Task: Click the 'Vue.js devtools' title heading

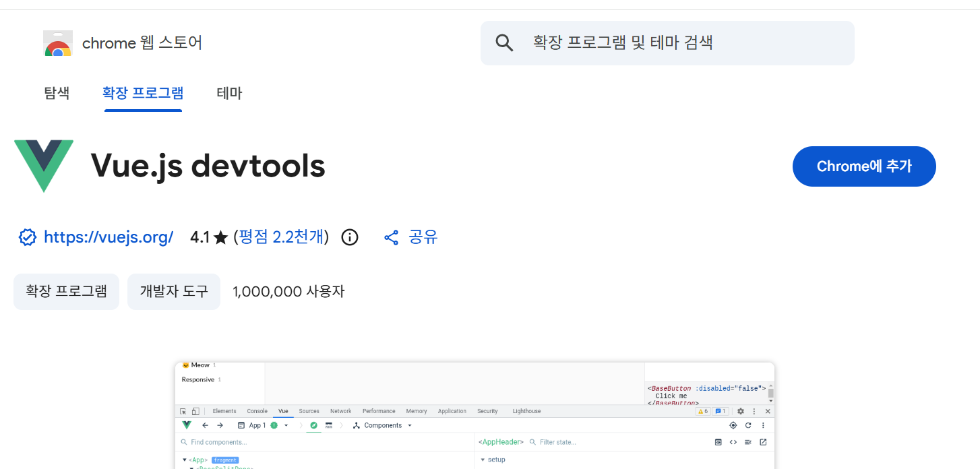Action: point(208,166)
